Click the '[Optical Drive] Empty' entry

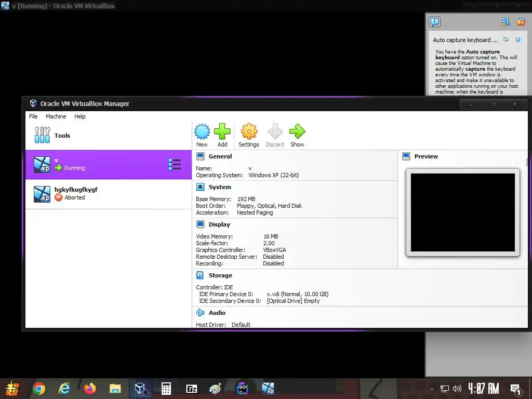click(x=294, y=301)
